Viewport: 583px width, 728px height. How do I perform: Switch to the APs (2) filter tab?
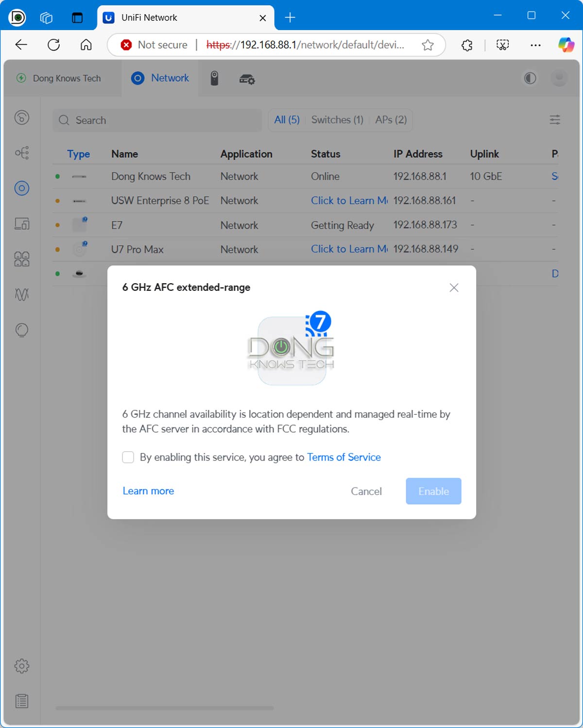(x=391, y=120)
